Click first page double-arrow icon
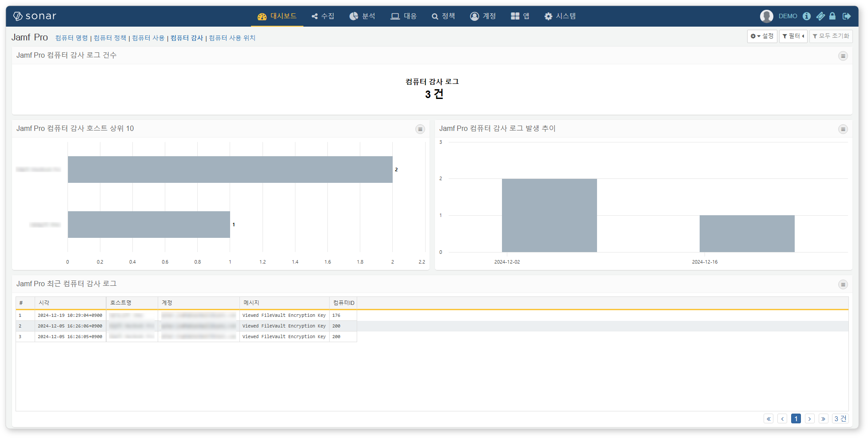868x438 pixels. tap(768, 418)
